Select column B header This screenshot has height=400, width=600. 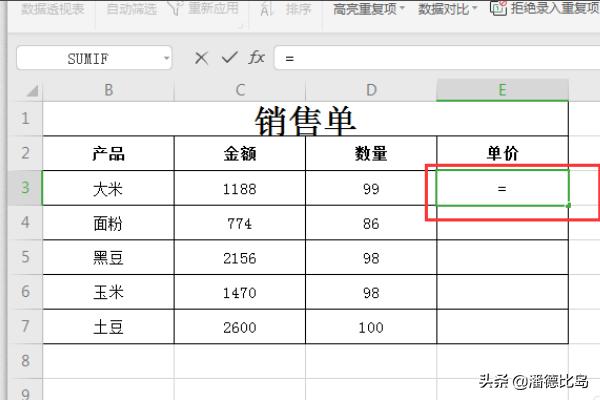[108, 90]
